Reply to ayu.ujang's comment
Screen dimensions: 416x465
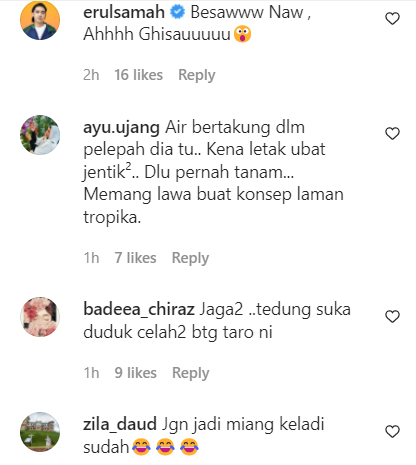[190, 258]
